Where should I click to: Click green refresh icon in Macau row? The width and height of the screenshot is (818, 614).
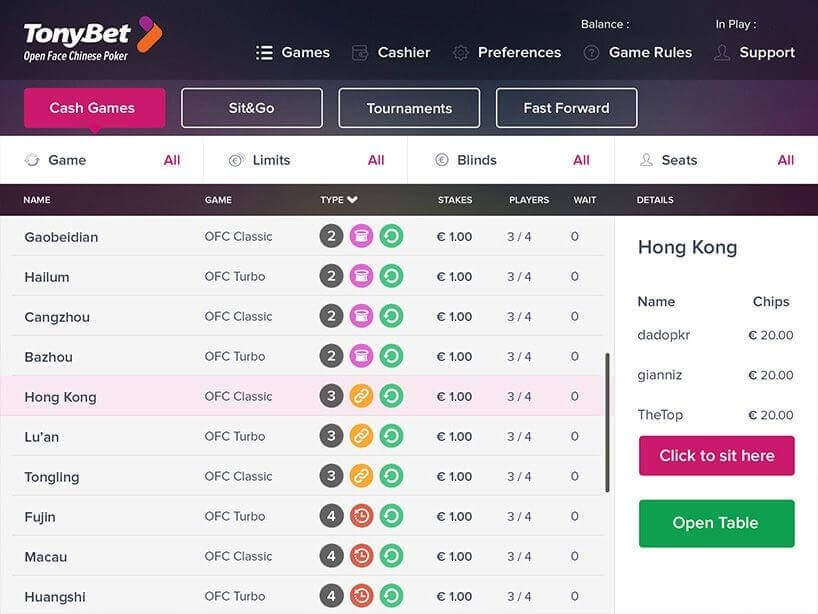tap(391, 557)
